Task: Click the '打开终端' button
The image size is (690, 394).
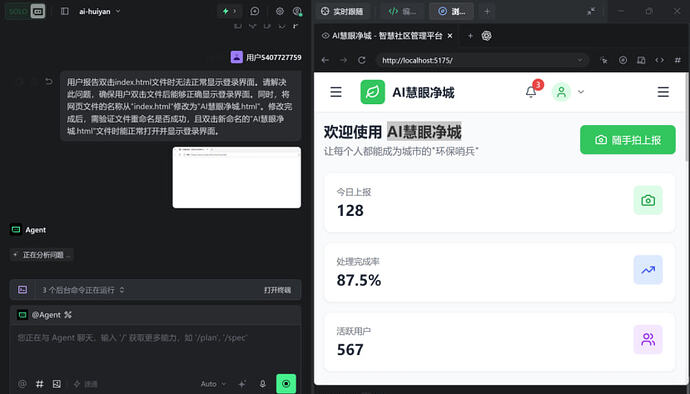Action: 277,290
